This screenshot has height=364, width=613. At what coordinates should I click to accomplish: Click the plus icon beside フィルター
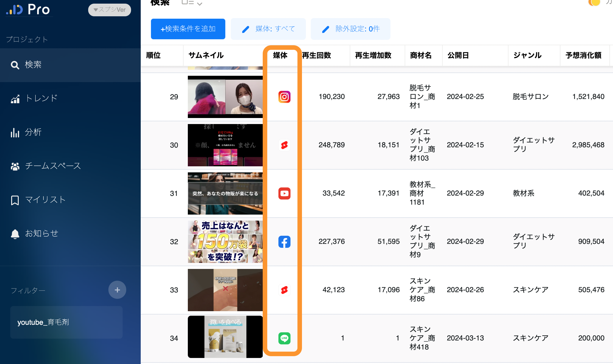117,290
